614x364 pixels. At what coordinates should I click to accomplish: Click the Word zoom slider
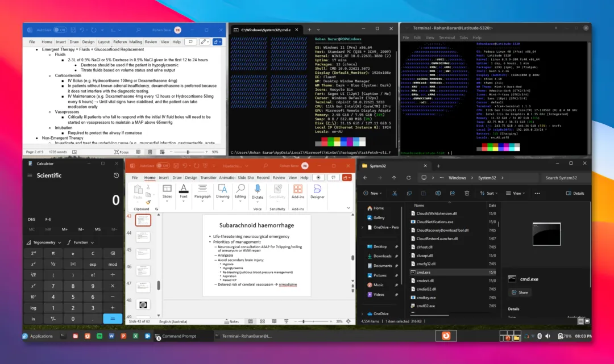coord(188,152)
